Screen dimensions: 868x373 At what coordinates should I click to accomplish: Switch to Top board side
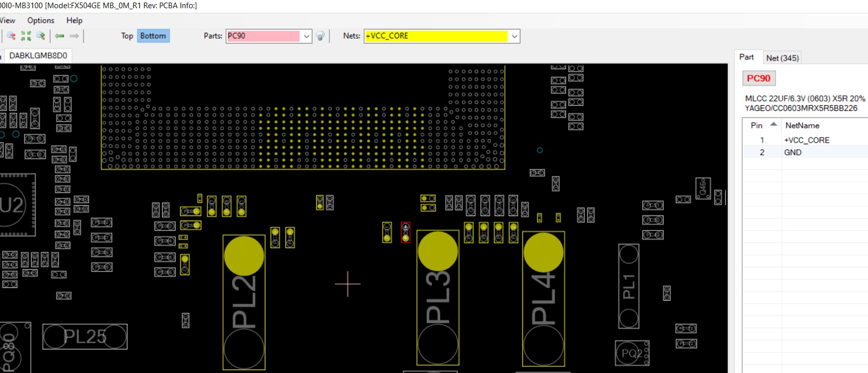coord(127,36)
